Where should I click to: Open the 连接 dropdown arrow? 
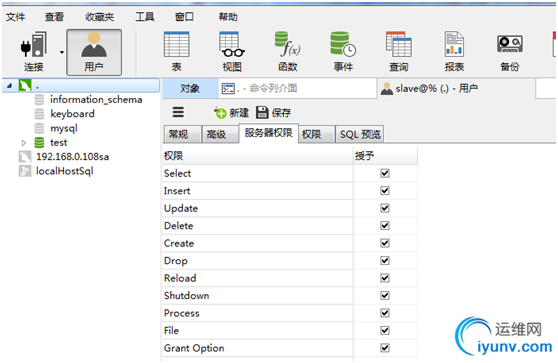pyautogui.click(x=62, y=52)
